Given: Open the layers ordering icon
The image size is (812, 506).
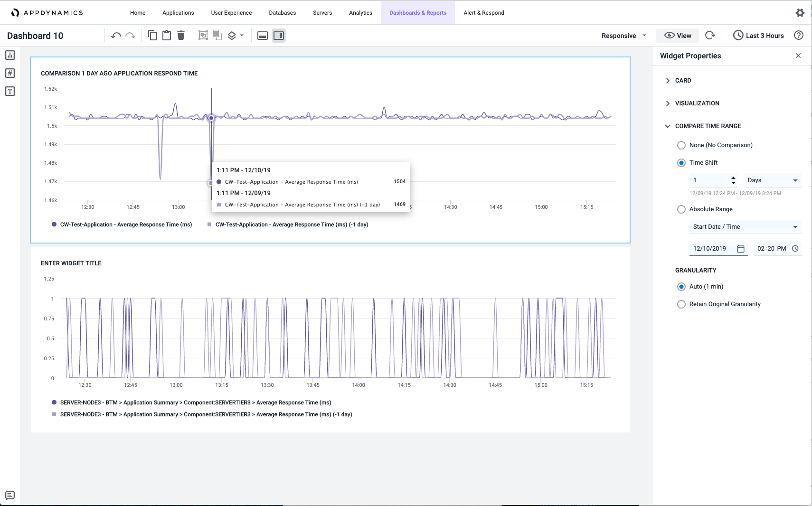Looking at the screenshot, I should point(232,36).
